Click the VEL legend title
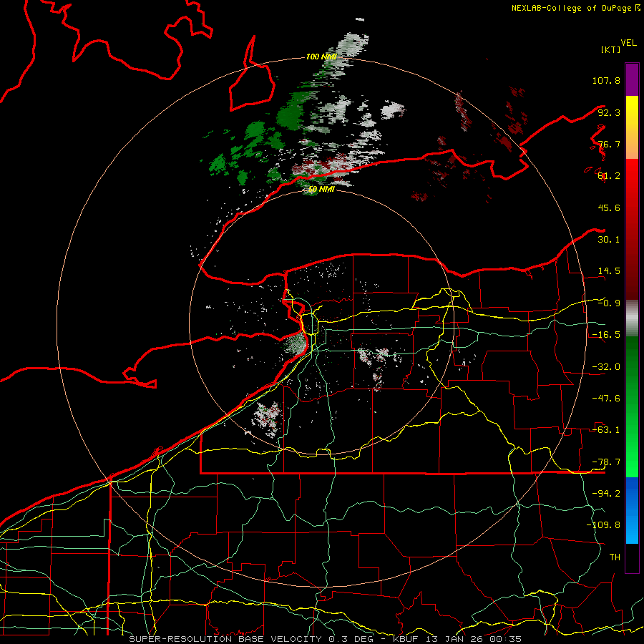Image resolution: width=644 pixels, height=644 pixels. click(628, 43)
